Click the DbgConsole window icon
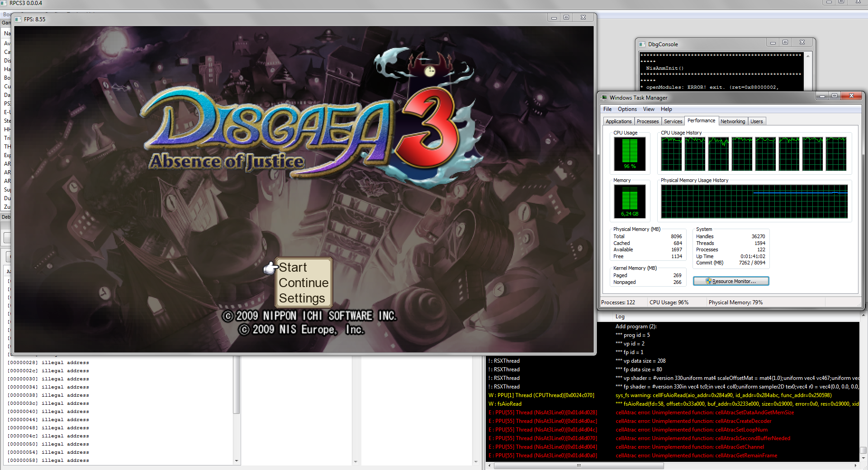 click(642, 44)
